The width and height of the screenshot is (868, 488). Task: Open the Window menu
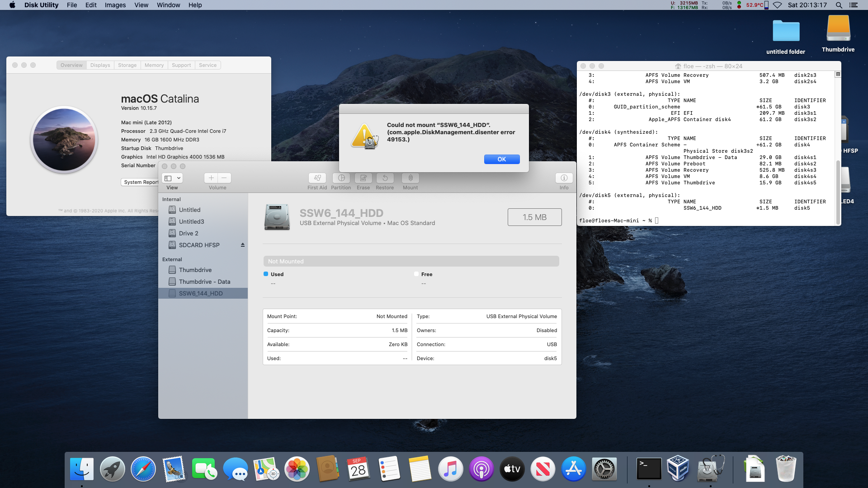click(168, 5)
